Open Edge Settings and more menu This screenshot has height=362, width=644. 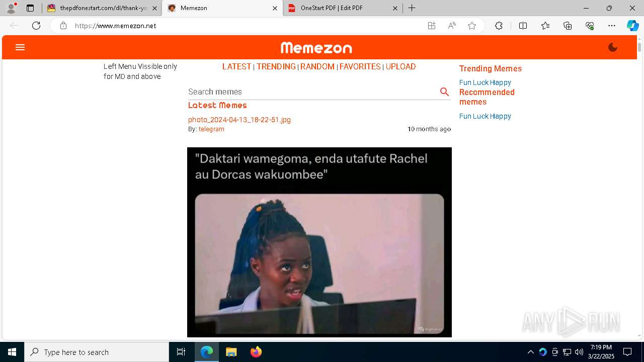(x=612, y=26)
